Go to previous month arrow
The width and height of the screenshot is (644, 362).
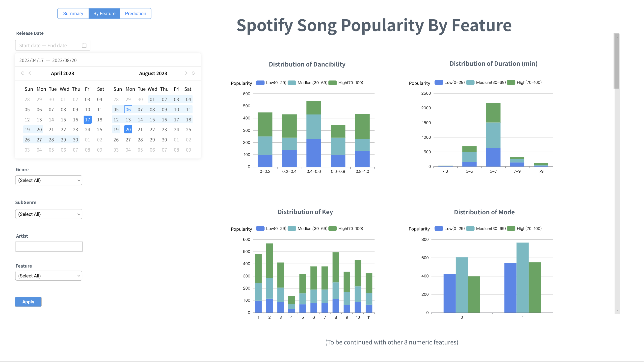tap(29, 73)
